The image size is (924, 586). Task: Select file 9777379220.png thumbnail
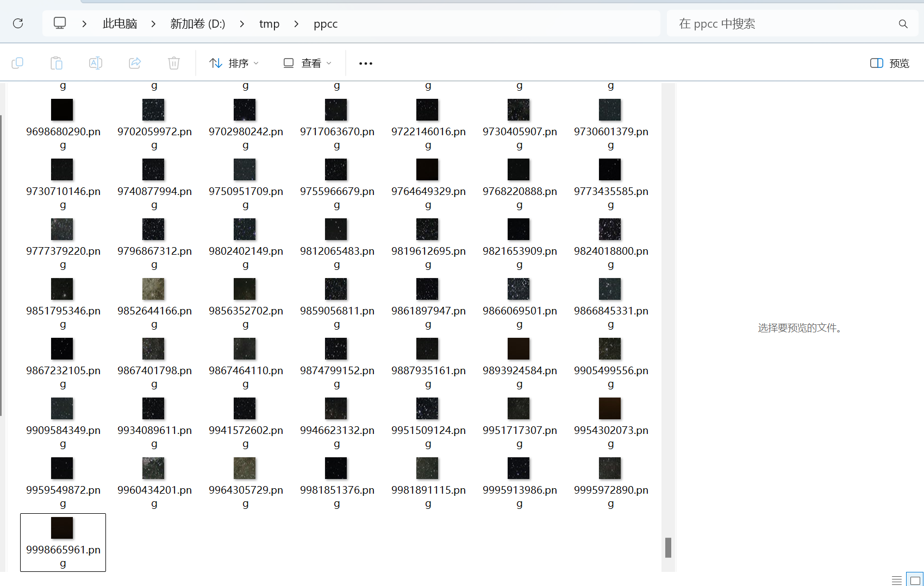click(x=62, y=229)
